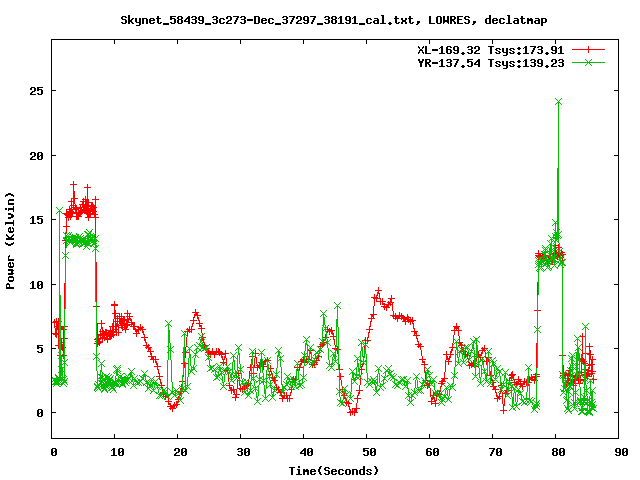Click x-axis tick label 20
Screen dimensions: 640x480
[x=180, y=452]
